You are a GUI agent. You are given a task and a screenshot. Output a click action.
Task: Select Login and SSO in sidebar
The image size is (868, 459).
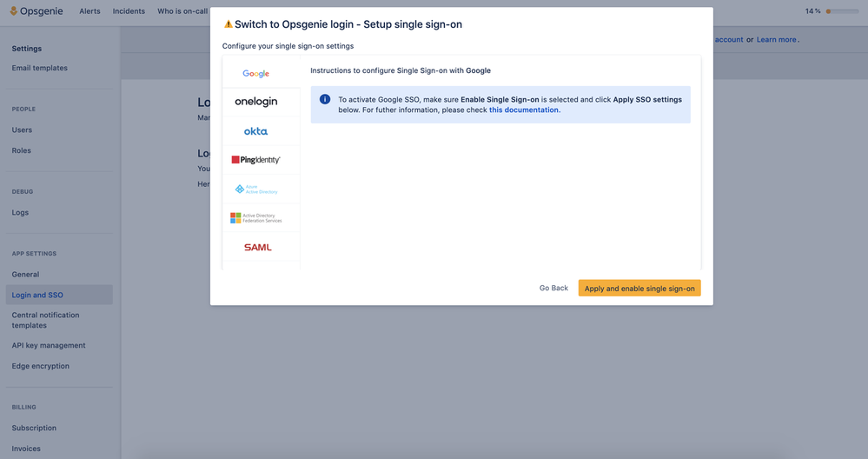[59, 295]
